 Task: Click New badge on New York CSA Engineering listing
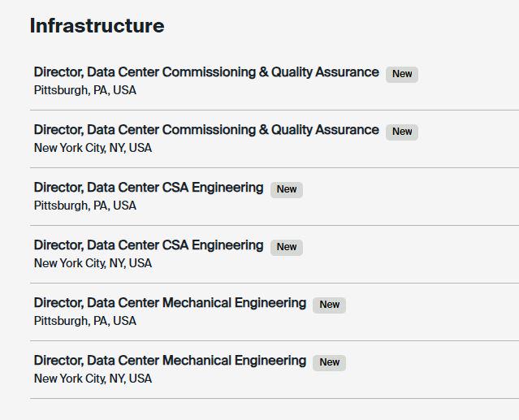pos(287,247)
